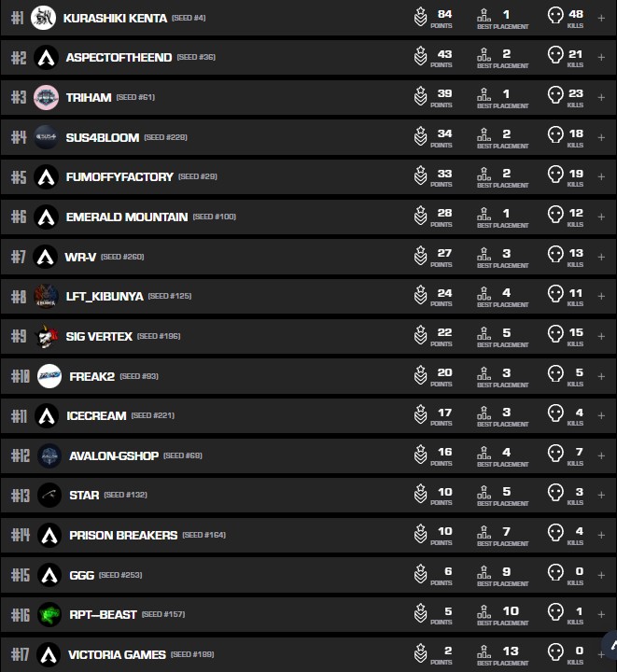This screenshot has width=617, height=672.
Task: Expand the EMERALD MOUNTAIN row details
Action: 600,217
